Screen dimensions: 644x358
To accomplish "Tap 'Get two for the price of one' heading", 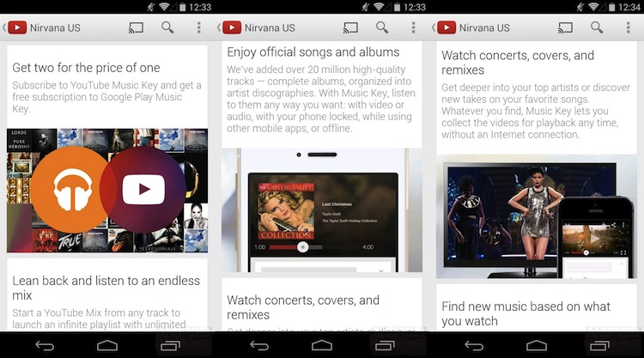I will [x=86, y=67].
